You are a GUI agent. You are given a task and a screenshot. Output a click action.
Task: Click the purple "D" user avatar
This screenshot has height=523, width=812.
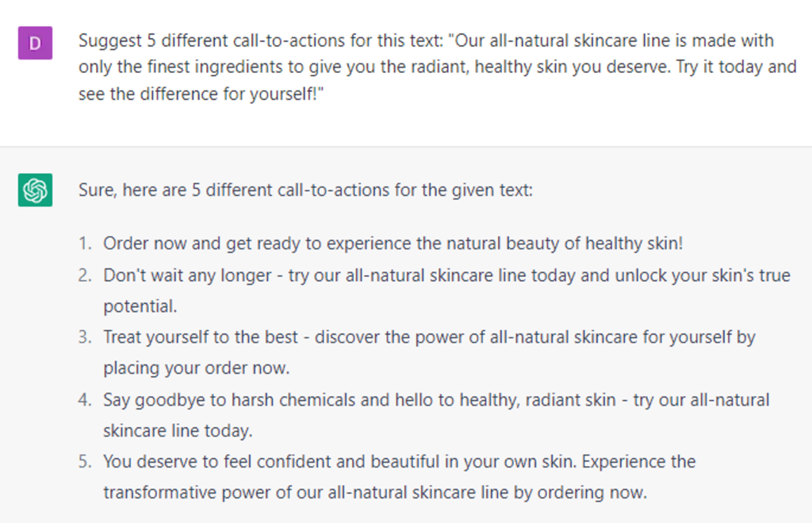[35, 42]
